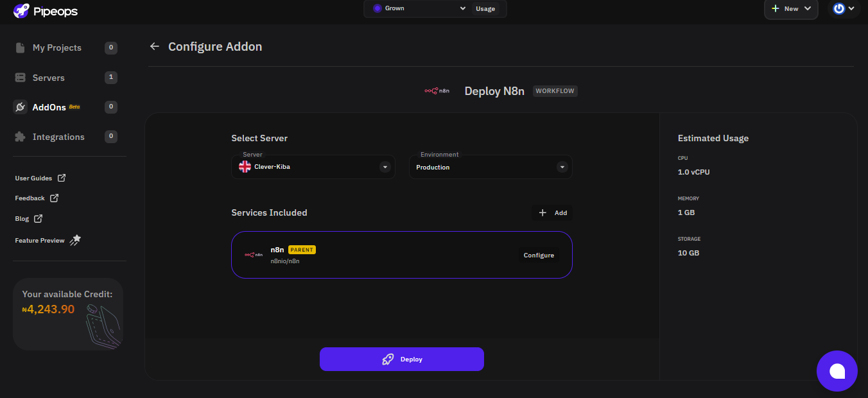The image size is (868, 398).
Task: Open the chat support bubble
Action: 837,371
